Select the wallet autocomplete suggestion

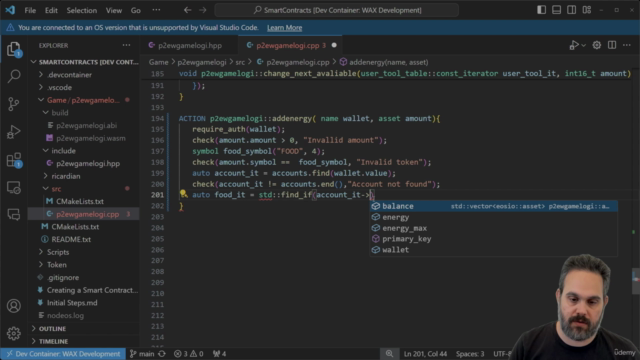click(x=493, y=250)
